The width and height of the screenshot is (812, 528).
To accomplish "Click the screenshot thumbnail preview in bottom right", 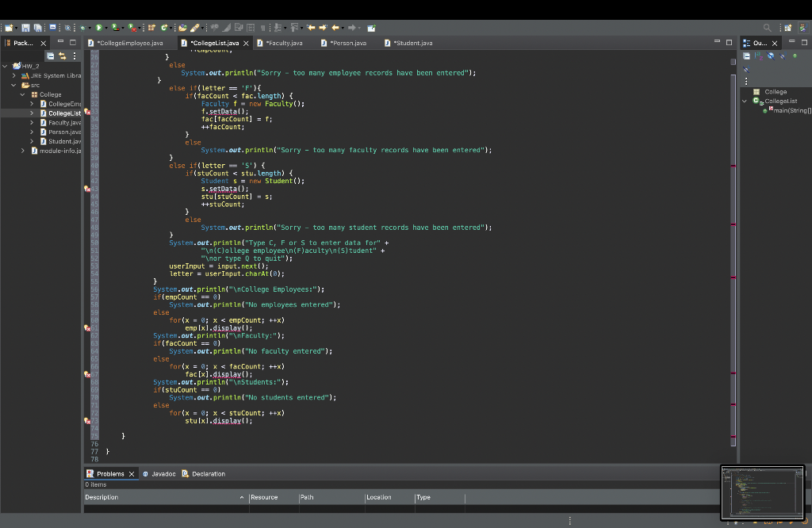I will (x=762, y=492).
